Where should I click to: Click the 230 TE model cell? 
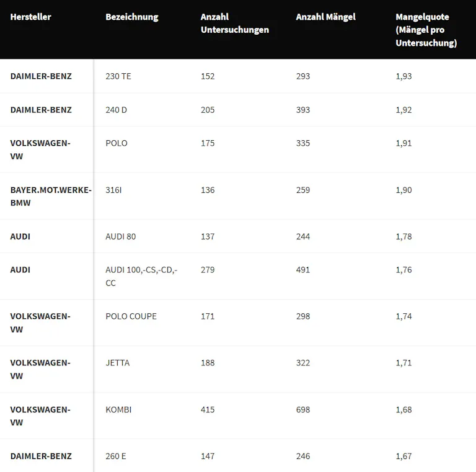tap(118, 76)
